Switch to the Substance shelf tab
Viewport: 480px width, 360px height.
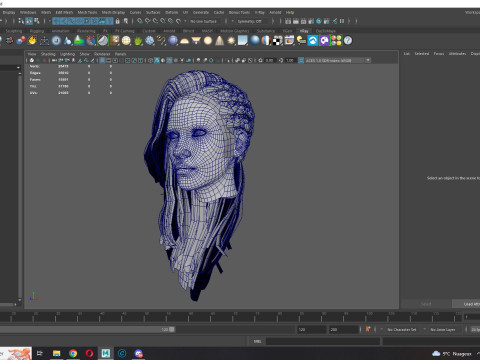pos(266,31)
